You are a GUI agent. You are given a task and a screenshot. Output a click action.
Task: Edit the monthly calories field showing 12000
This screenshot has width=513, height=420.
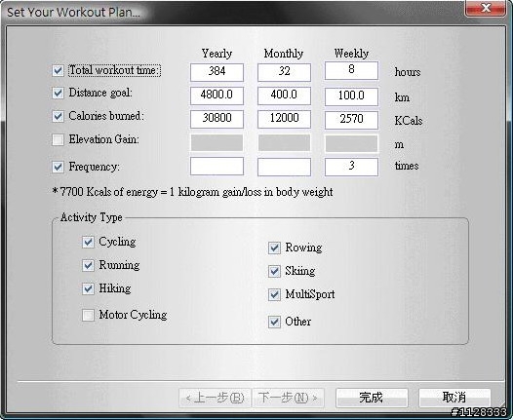(284, 119)
